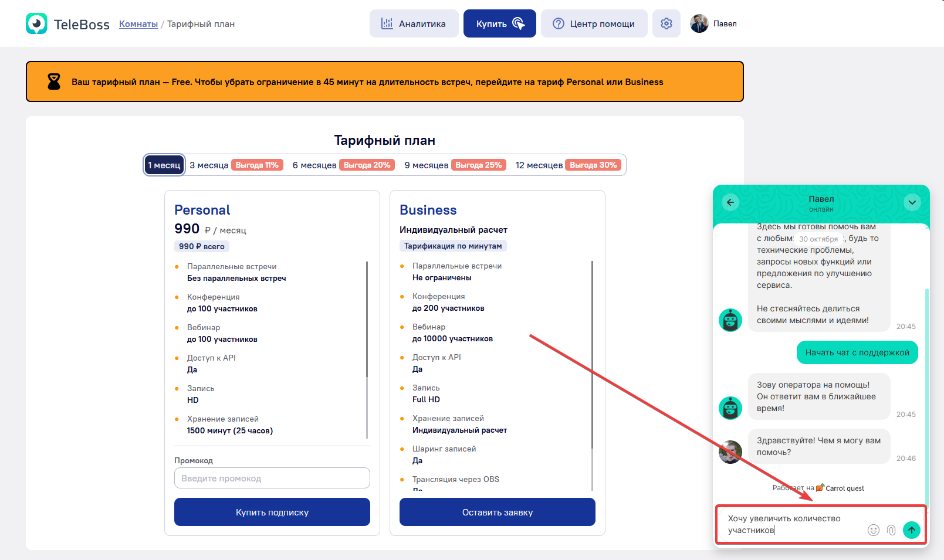Go back using chat arrow icon
Image resolution: width=944 pixels, height=560 pixels.
pyautogui.click(x=730, y=202)
